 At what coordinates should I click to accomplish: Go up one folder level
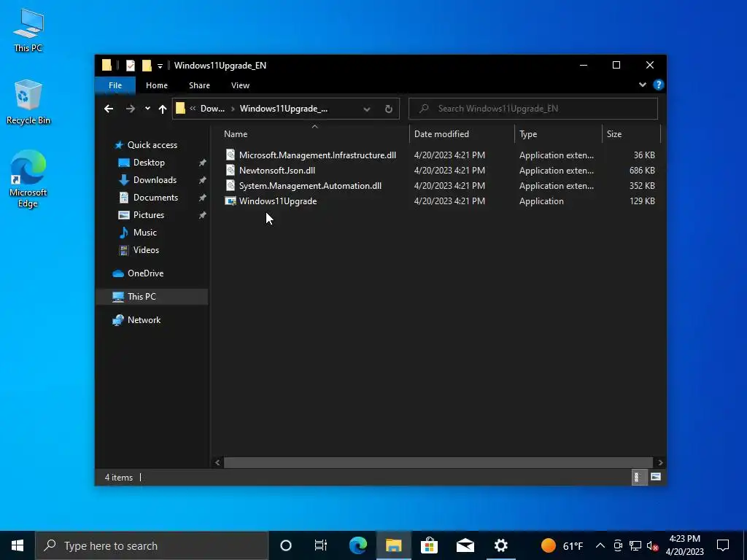pos(163,109)
